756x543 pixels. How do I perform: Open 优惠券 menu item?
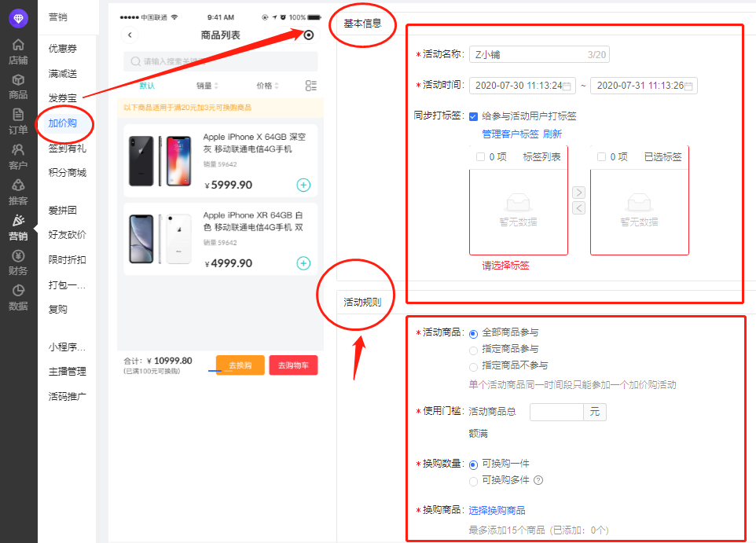pos(63,48)
